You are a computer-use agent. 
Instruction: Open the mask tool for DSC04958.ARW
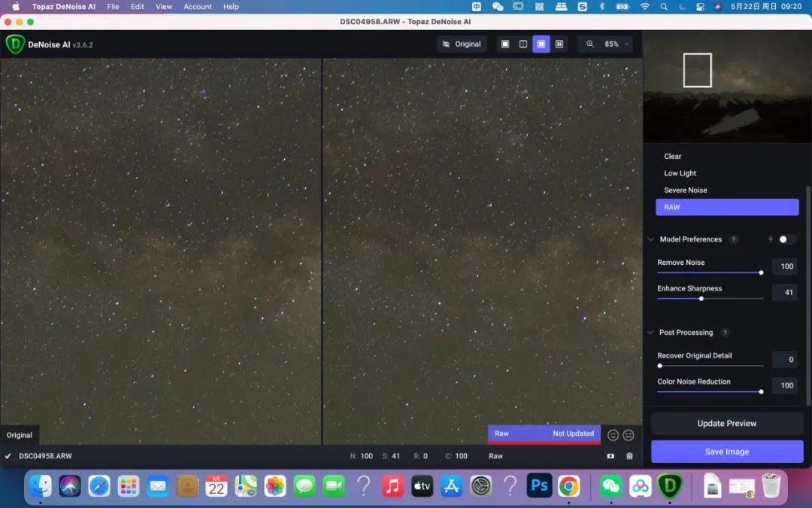pyautogui.click(x=611, y=456)
